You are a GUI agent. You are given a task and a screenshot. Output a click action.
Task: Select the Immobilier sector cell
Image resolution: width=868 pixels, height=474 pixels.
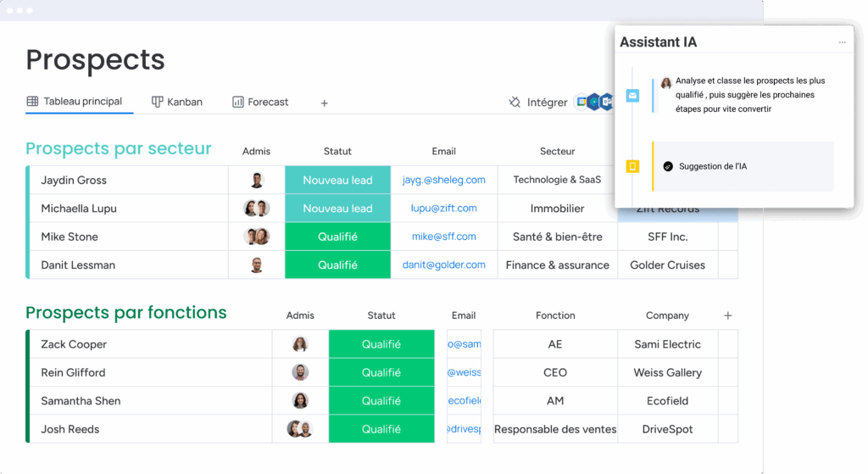click(557, 209)
